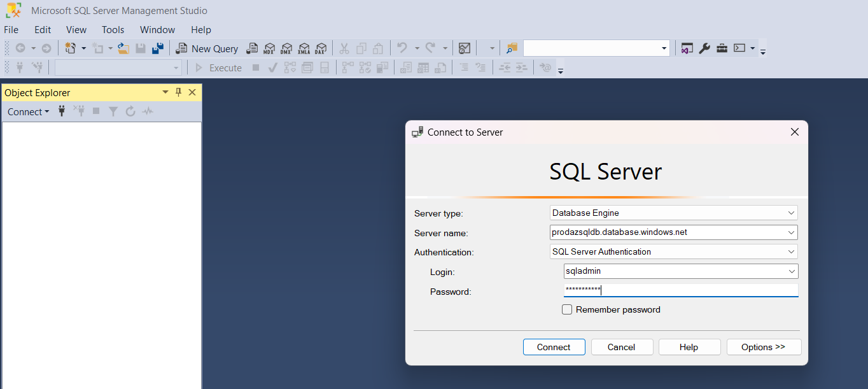The height and width of the screenshot is (389, 868).
Task: Click the XMLA query icon
Action: 304,48
